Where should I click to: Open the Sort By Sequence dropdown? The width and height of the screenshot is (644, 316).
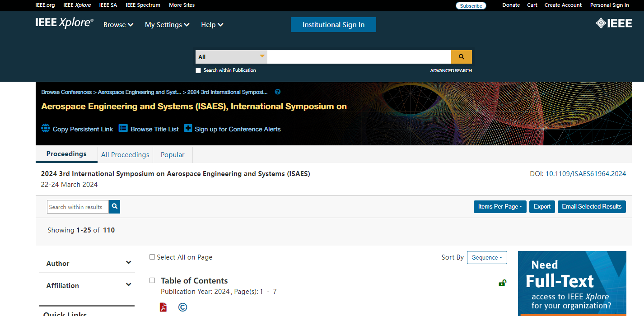click(x=487, y=257)
